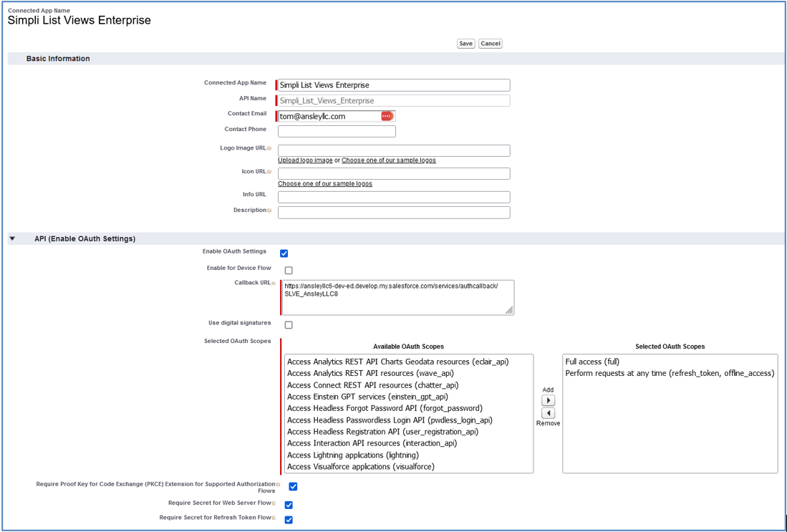This screenshot has width=787, height=532.
Task: Select Access Analytics REST API resources (wave_api)
Action: click(x=370, y=374)
